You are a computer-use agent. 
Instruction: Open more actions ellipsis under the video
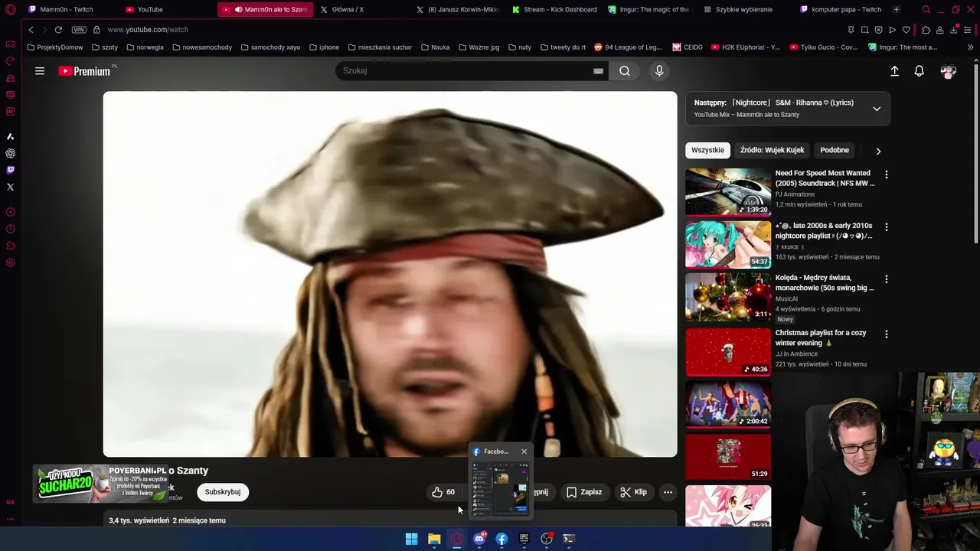point(668,492)
